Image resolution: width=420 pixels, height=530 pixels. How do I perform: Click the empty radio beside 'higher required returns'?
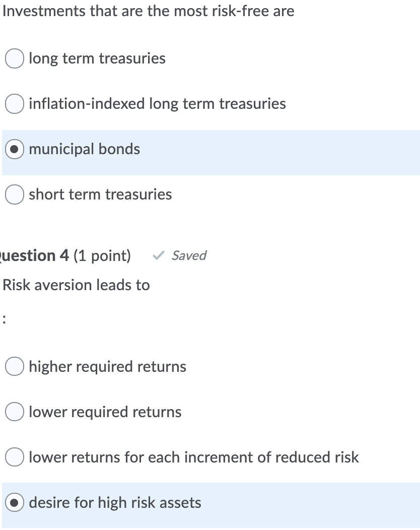tap(14, 367)
